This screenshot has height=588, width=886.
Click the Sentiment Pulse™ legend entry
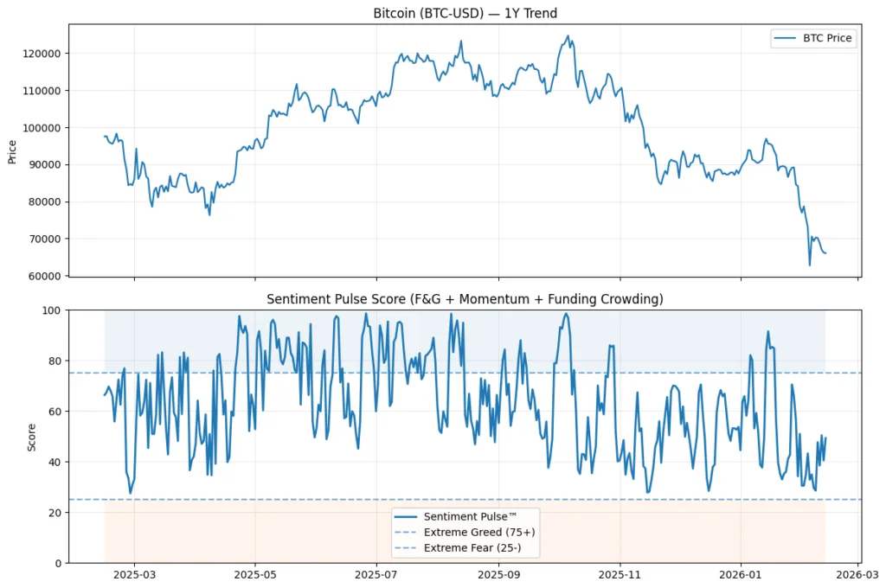(x=472, y=516)
